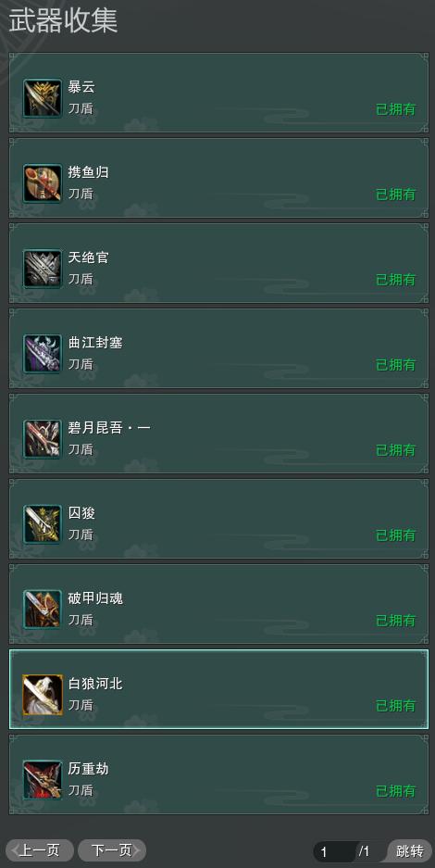
Task: Open the 破甲归魂 weapon icon
Action: tap(43, 610)
